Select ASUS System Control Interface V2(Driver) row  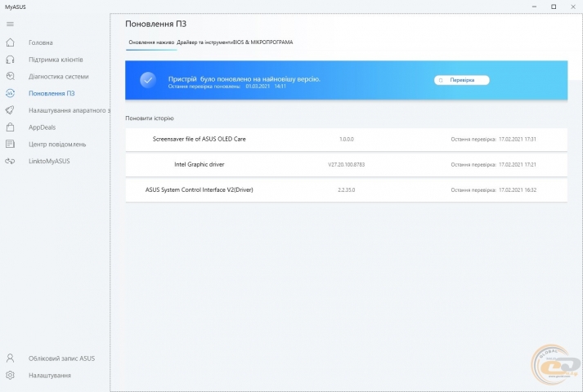[x=346, y=190]
